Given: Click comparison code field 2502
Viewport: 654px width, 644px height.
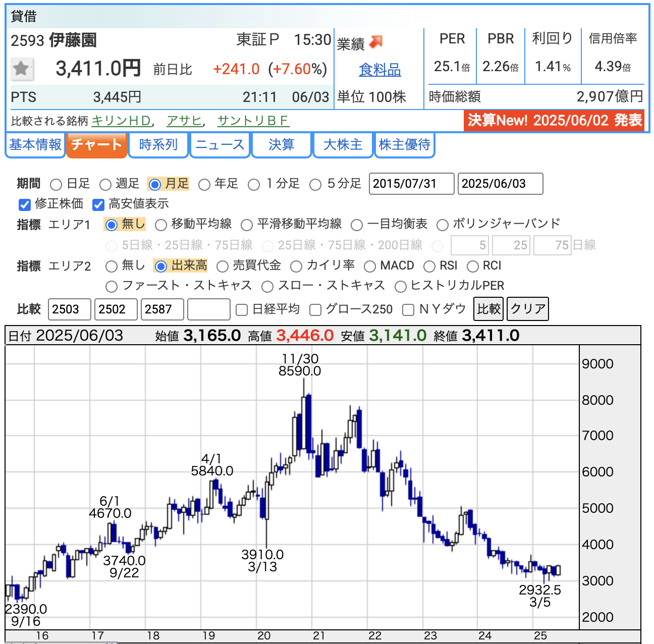Looking at the screenshot, I should pos(116,309).
